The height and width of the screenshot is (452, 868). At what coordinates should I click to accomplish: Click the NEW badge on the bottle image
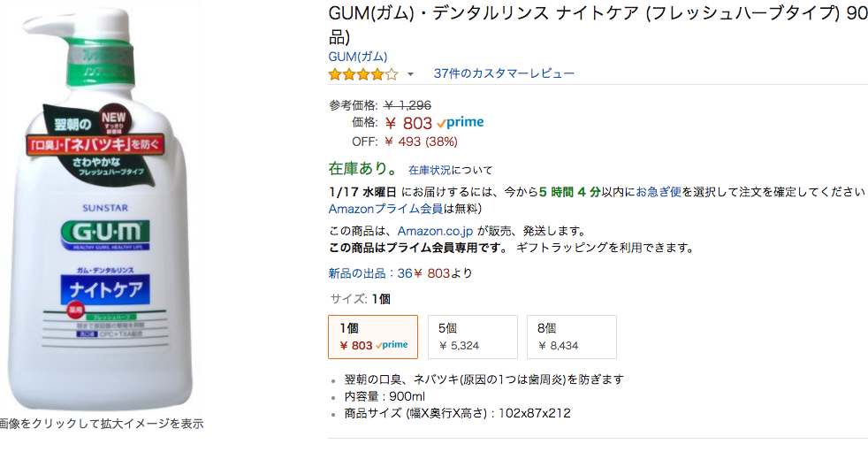[x=113, y=121]
